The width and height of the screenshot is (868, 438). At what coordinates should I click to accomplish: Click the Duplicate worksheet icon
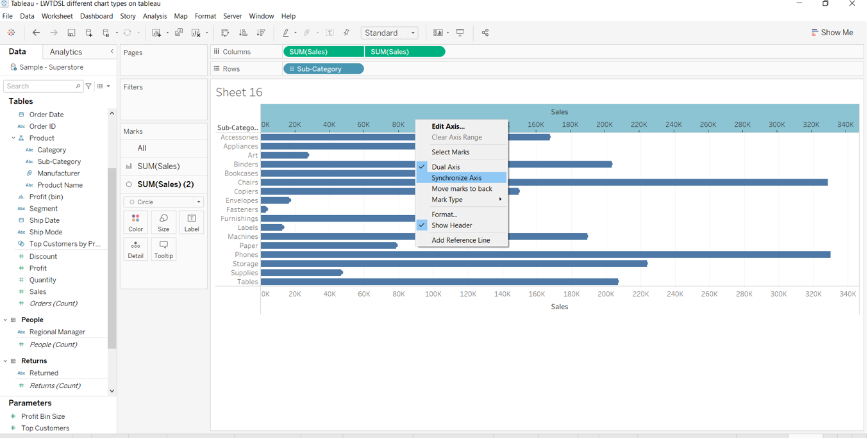[x=179, y=33]
